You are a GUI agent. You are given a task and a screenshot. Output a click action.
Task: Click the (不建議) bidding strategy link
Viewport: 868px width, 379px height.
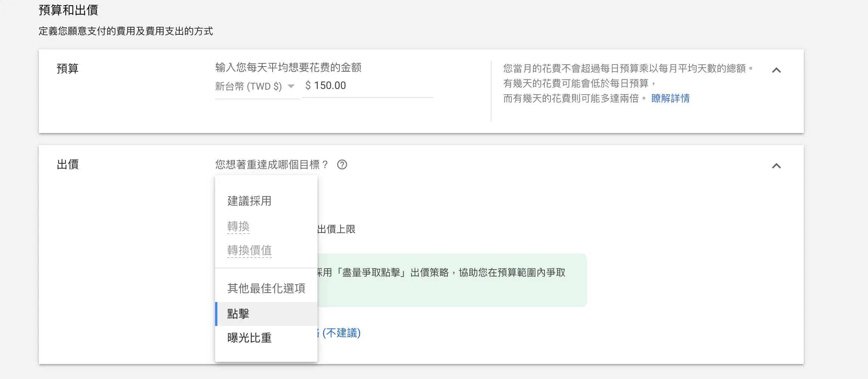(339, 333)
